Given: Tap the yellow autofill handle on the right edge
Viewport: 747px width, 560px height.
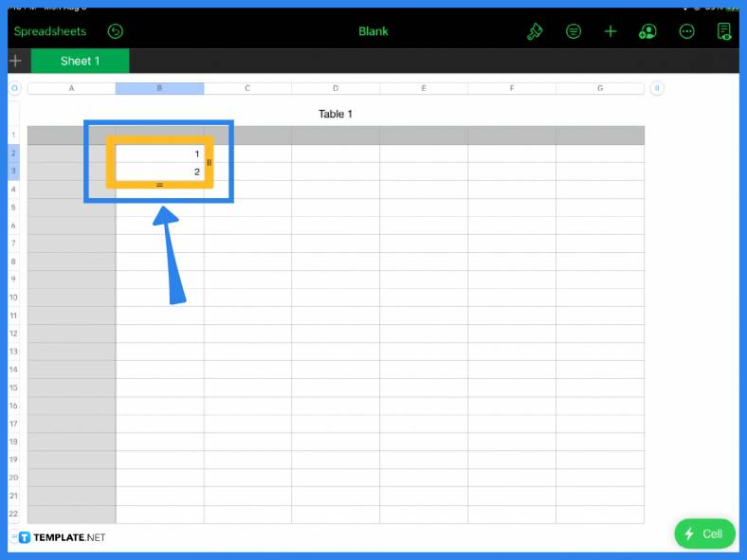Looking at the screenshot, I should pos(209,162).
